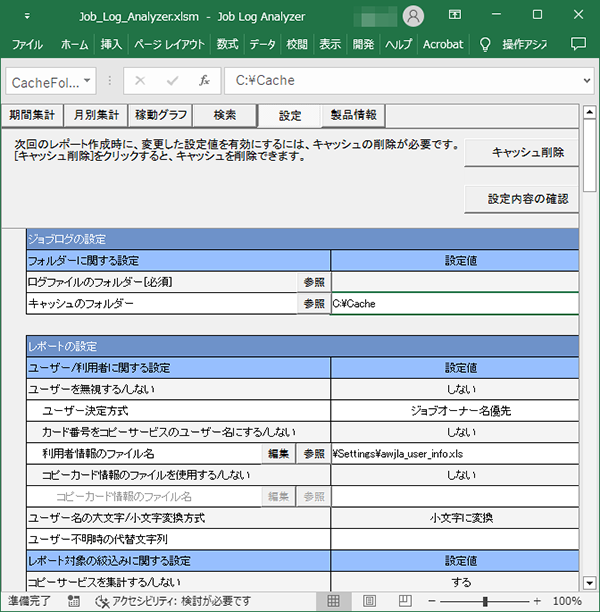The height and width of the screenshot is (612, 600).
Task: Switch to the 製品情報 tab
Action: pyautogui.click(x=353, y=115)
